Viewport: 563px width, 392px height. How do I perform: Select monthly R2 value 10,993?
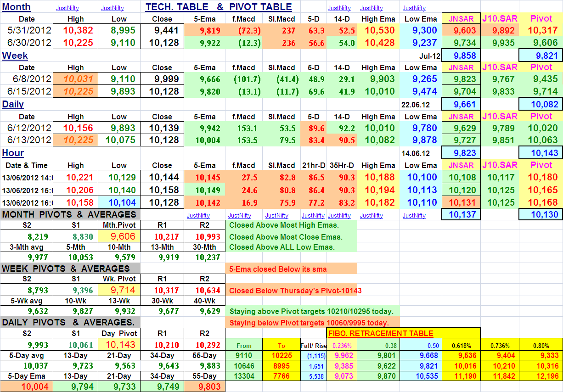click(205, 236)
